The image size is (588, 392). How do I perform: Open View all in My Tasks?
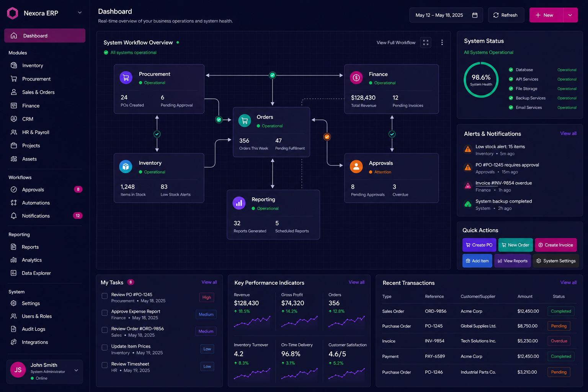(209, 282)
